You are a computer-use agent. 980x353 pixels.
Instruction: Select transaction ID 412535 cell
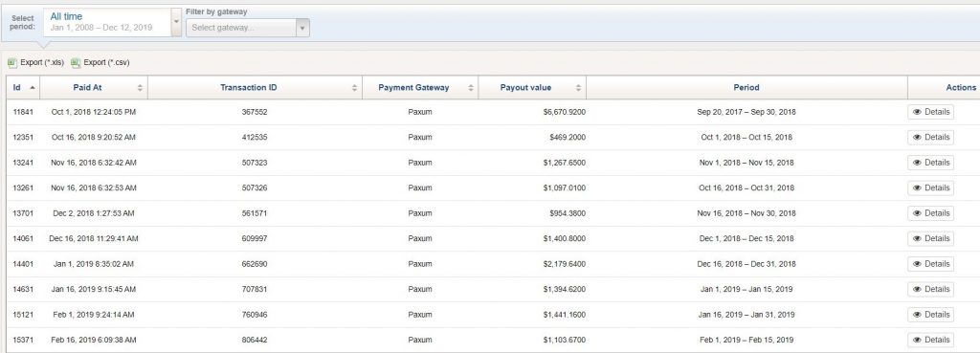click(x=255, y=138)
